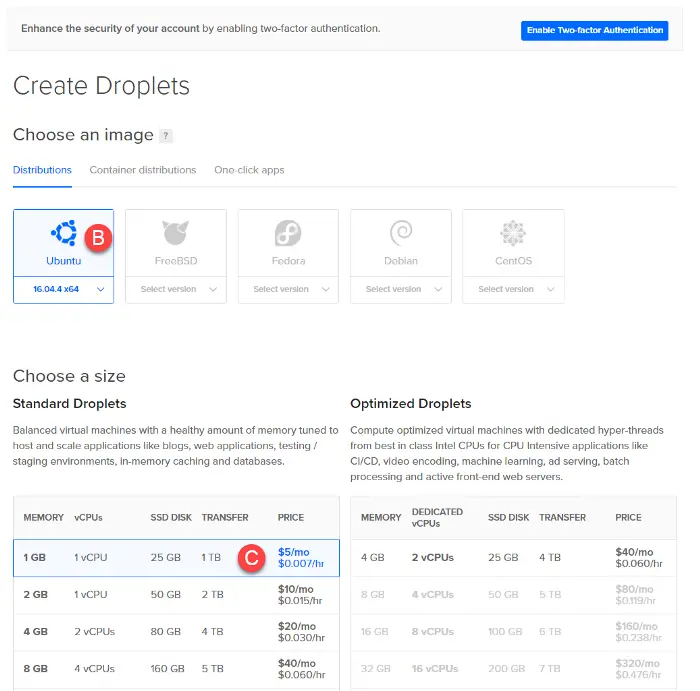Screen dimensions: 700x691
Task: Switch to Container distributions tab
Action: click(143, 170)
